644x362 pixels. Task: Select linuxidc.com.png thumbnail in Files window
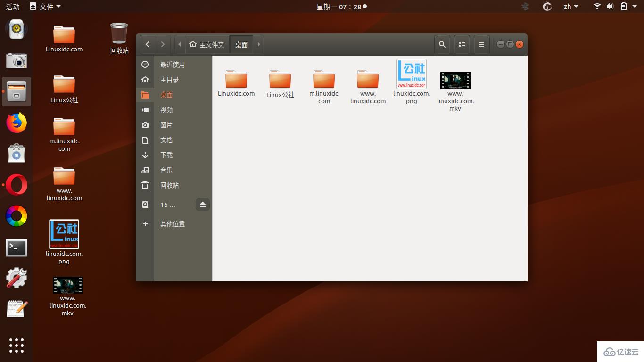(412, 74)
